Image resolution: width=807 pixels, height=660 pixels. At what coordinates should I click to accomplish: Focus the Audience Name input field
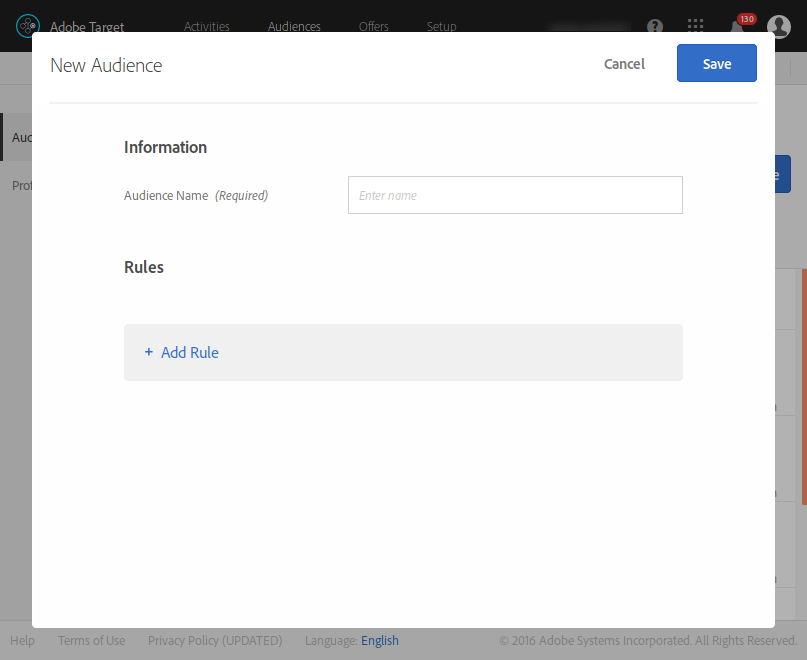(x=515, y=195)
